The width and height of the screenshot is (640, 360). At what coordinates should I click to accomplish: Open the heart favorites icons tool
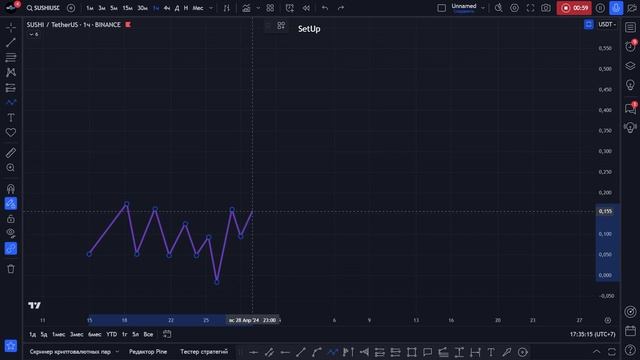tap(11, 133)
